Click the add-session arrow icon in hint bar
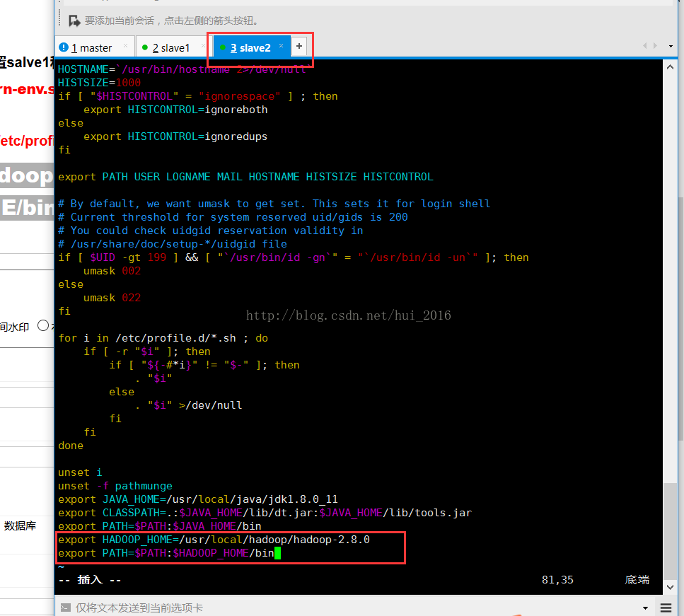Viewport: 684px width, 616px height. (72, 21)
